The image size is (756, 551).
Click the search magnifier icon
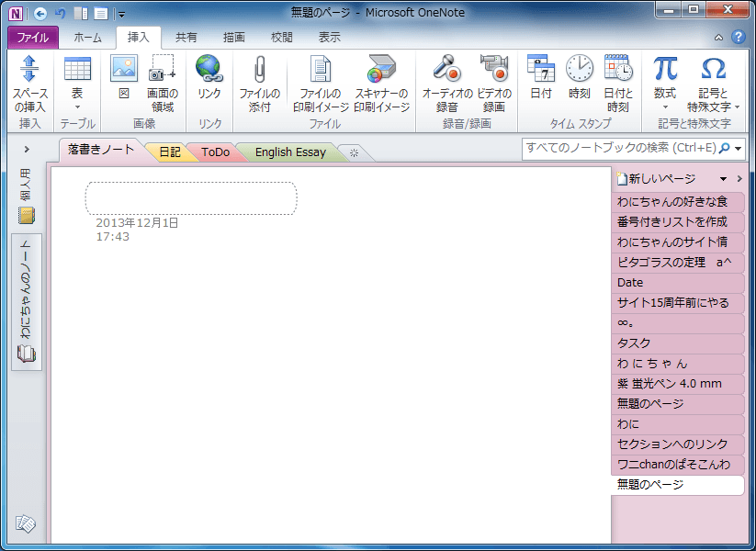724,148
